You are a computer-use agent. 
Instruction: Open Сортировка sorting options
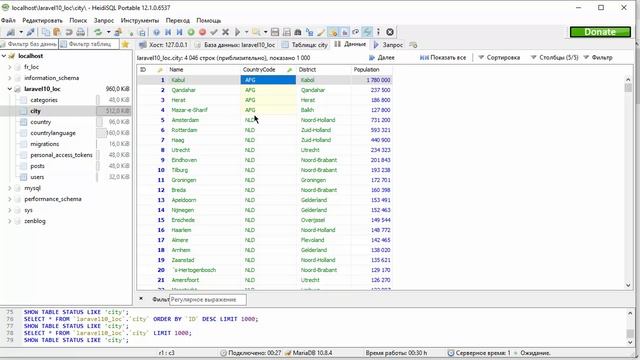coord(499,58)
